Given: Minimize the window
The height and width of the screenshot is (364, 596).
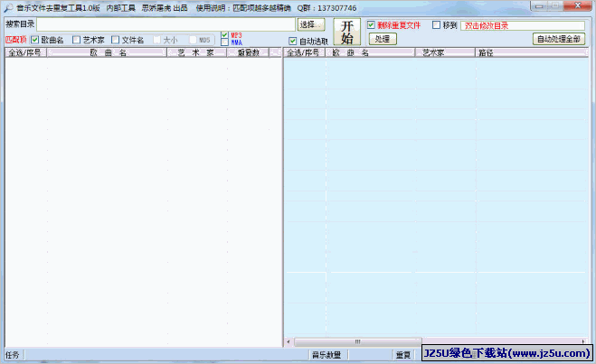Looking at the screenshot, I should (x=539, y=5).
